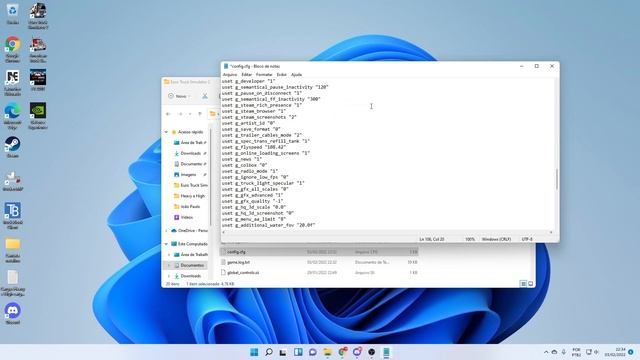The height and width of the screenshot is (360, 640).
Task: Open the Euro Truck Simulator 2 shortcut
Action: click(38, 16)
